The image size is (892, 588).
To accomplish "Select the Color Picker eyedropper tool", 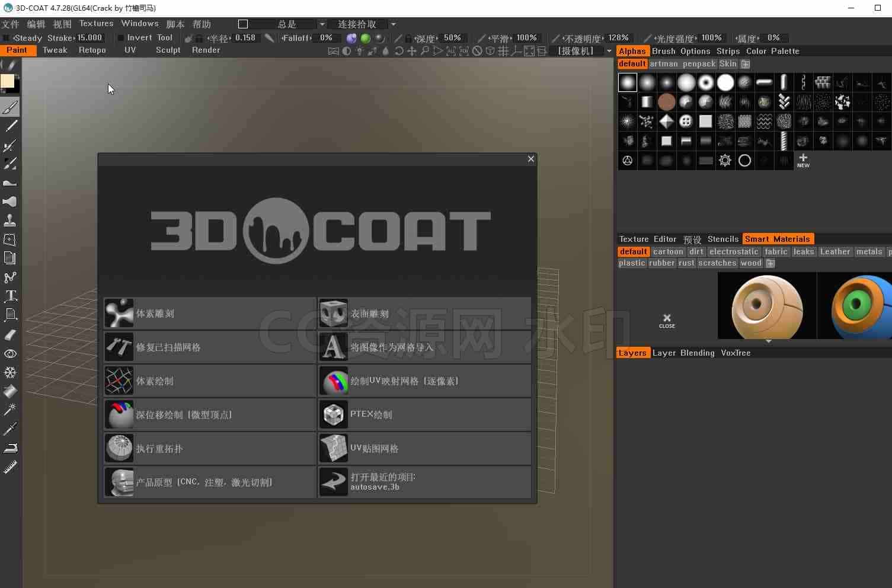I will click(10, 429).
